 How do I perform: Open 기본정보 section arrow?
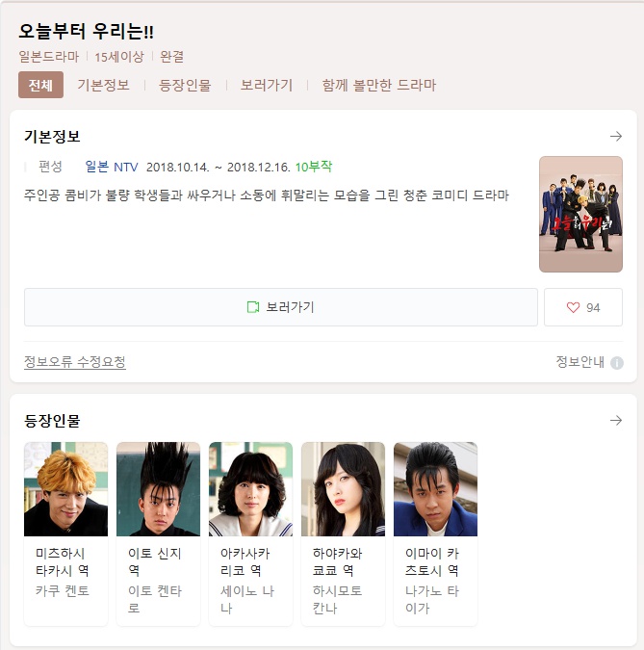(616, 137)
